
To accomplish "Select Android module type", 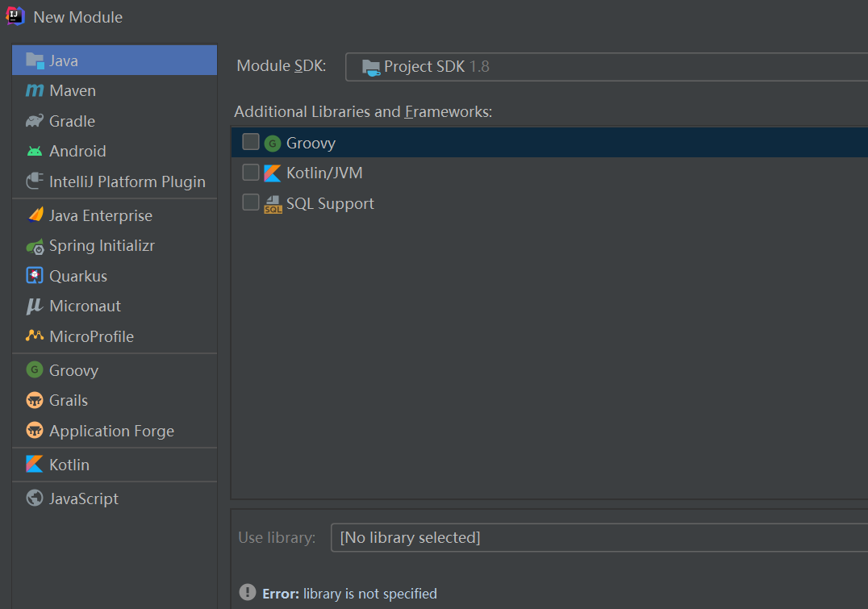I will point(115,151).
